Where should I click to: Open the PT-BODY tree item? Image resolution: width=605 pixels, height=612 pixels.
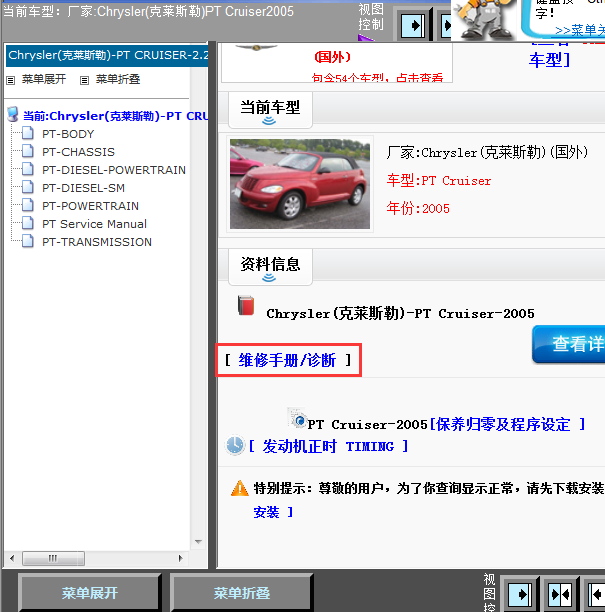[x=68, y=134]
